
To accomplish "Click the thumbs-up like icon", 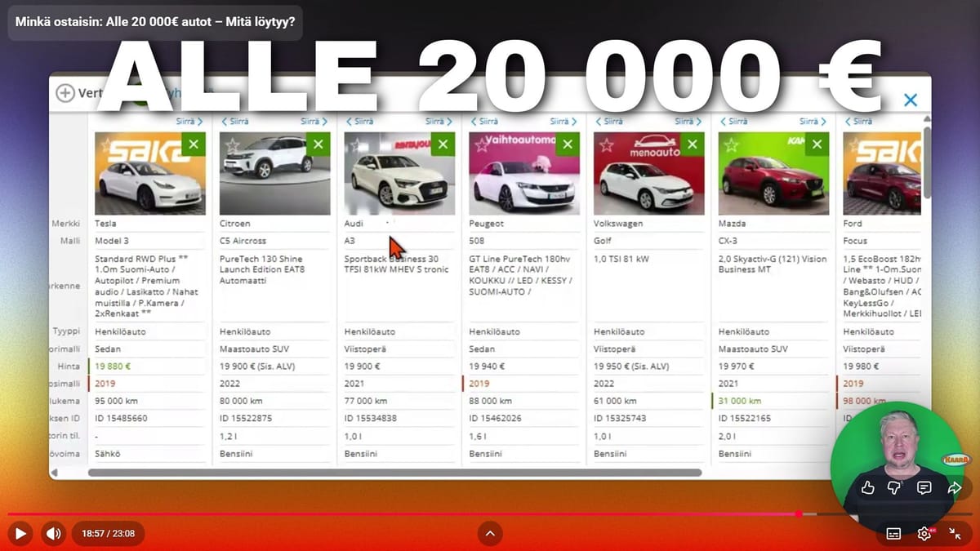I will [868, 487].
